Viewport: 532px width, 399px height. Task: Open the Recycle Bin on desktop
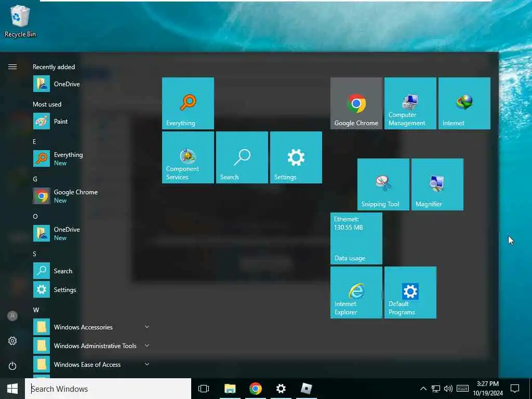pyautogui.click(x=20, y=21)
